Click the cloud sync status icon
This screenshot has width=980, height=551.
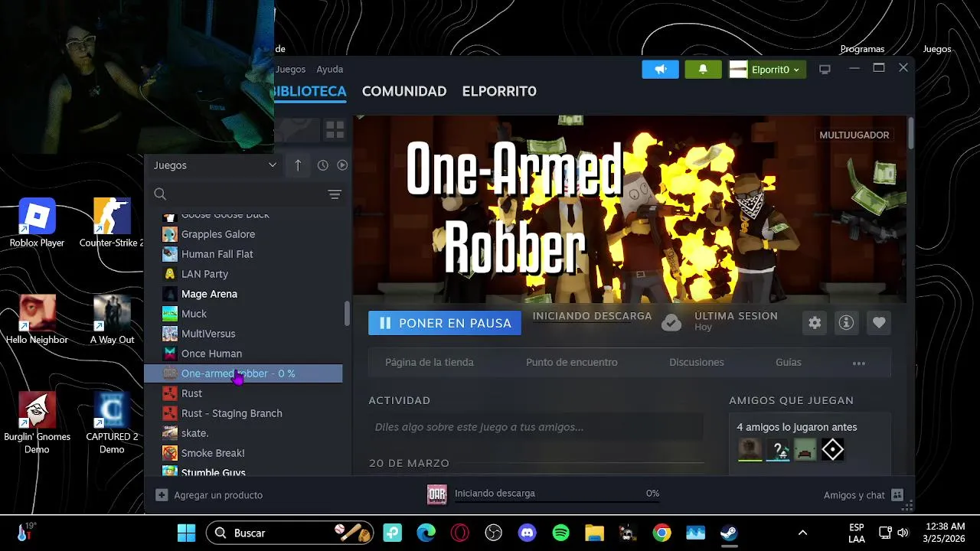click(x=671, y=323)
